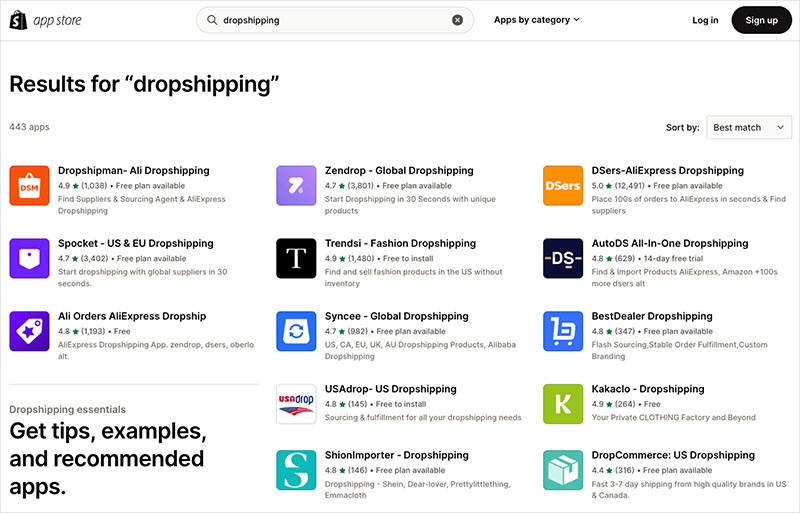Open the DSers orange app icon
Screen dimensions: 800x513
[x=563, y=185]
